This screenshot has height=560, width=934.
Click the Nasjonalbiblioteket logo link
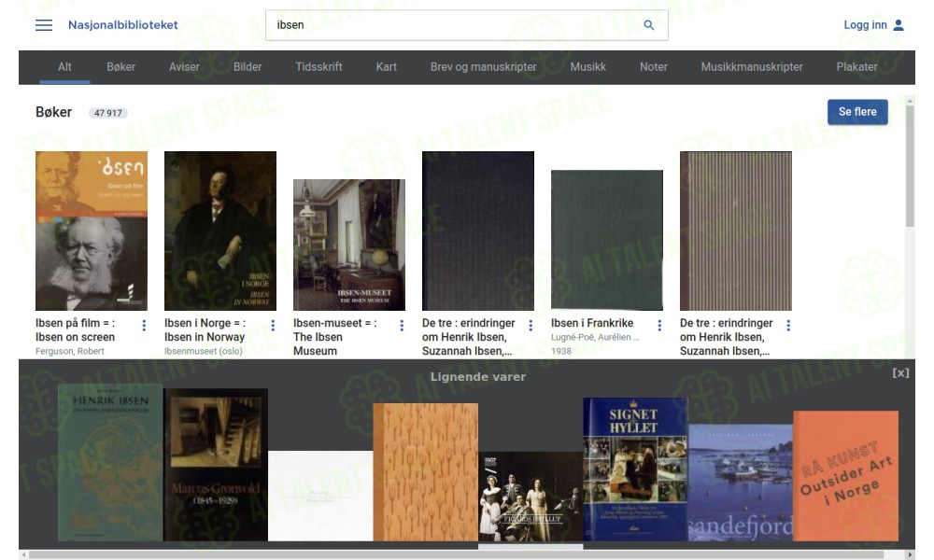tap(122, 25)
